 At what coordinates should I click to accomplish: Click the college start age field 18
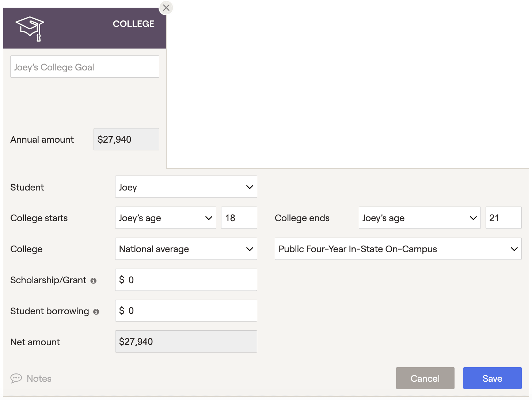[239, 218]
